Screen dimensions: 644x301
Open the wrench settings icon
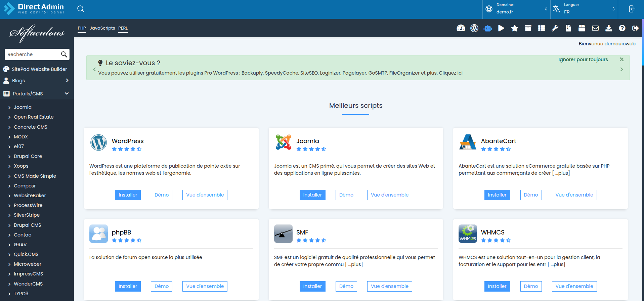555,28
